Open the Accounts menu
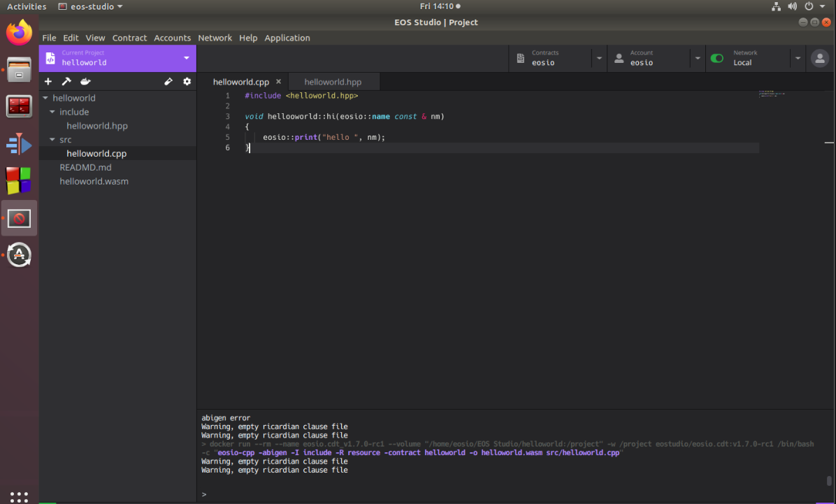The width and height of the screenshot is (836, 504). pos(172,38)
